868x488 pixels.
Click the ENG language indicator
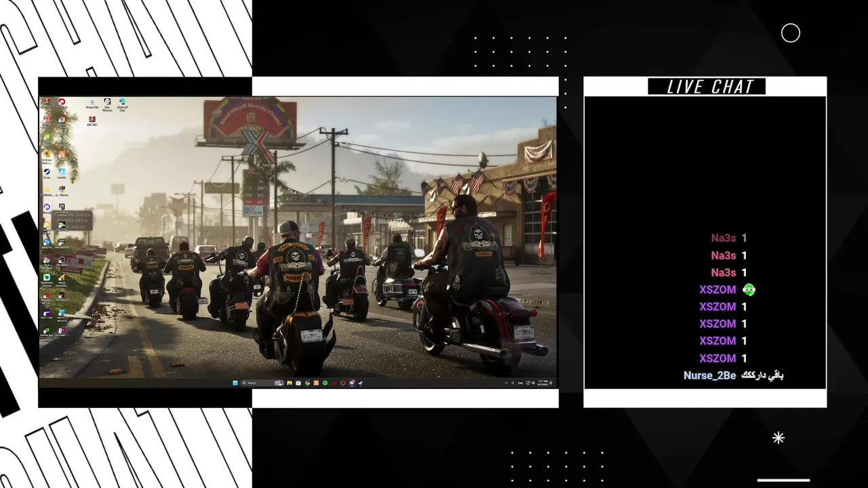[x=520, y=383]
